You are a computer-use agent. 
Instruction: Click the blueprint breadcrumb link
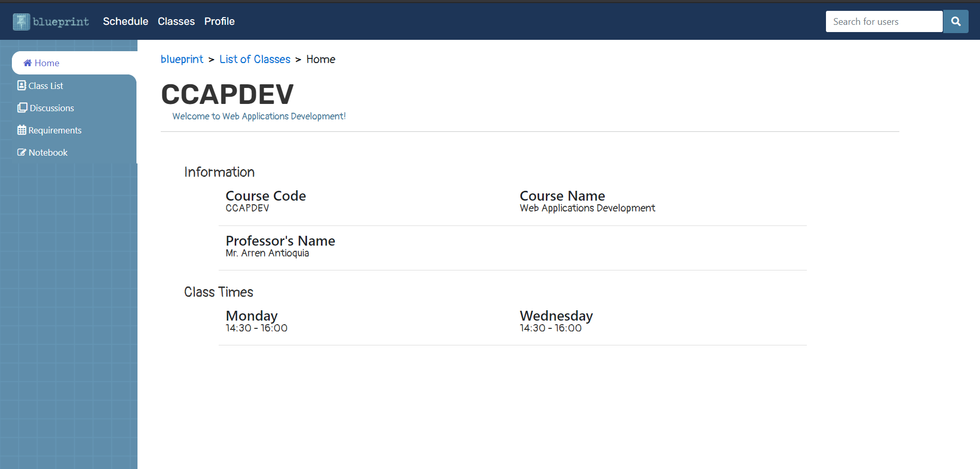click(x=182, y=59)
